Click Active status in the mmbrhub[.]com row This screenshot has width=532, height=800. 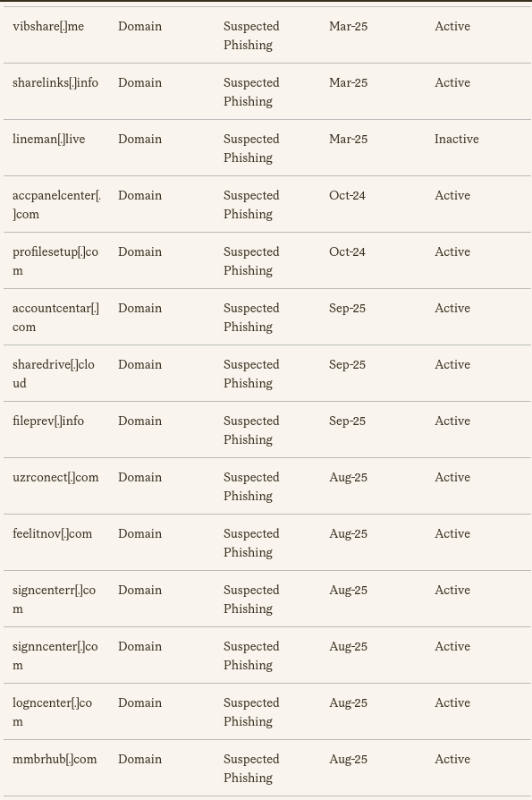452,759
